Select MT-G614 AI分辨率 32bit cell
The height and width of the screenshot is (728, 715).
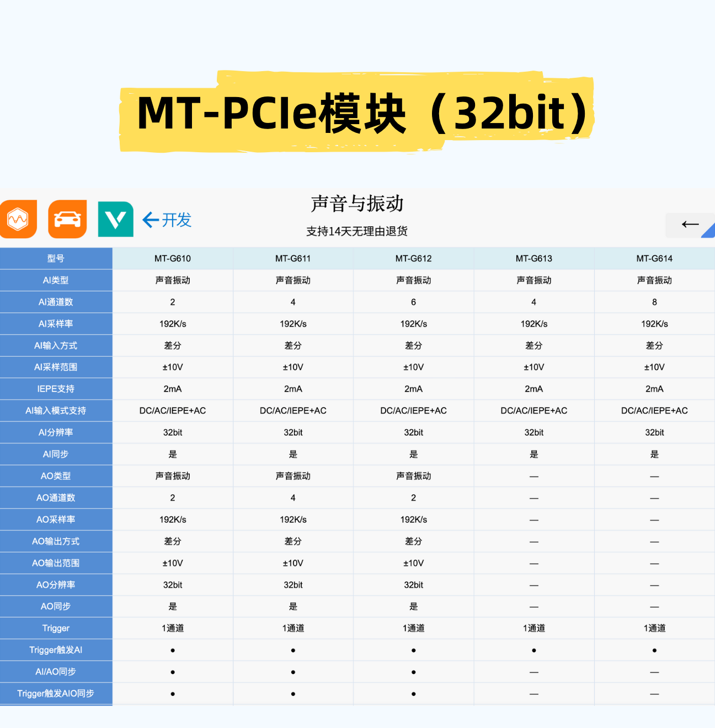(654, 432)
